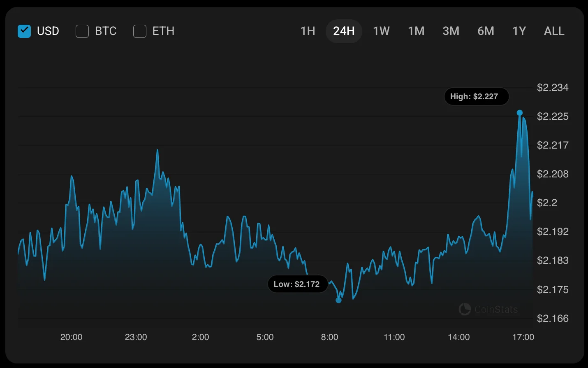588x368 pixels.
Task: Click the $2.225 y-axis value
Action: 553,116
